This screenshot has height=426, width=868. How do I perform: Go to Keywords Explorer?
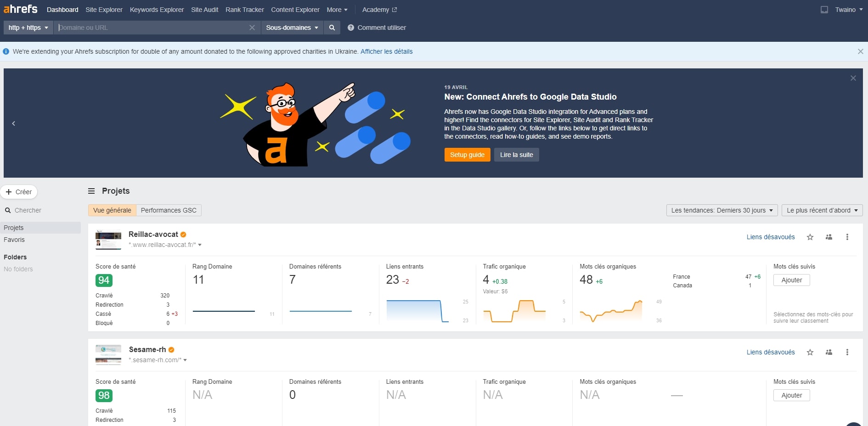157,10
